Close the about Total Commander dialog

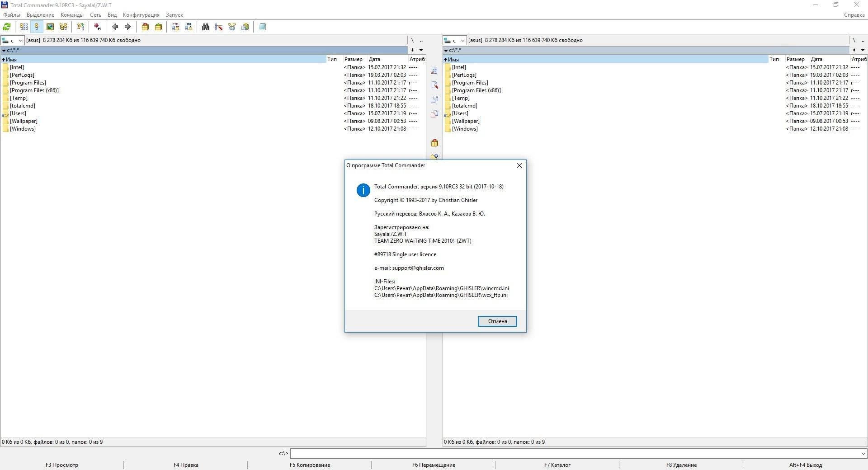pos(519,165)
